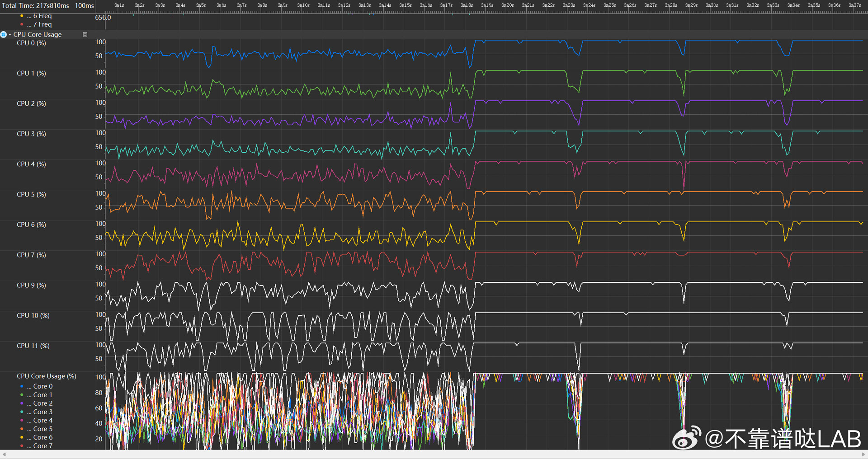Click the CPU Core Usage chip icon
The width and height of the screenshot is (868, 459).
tap(4, 34)
